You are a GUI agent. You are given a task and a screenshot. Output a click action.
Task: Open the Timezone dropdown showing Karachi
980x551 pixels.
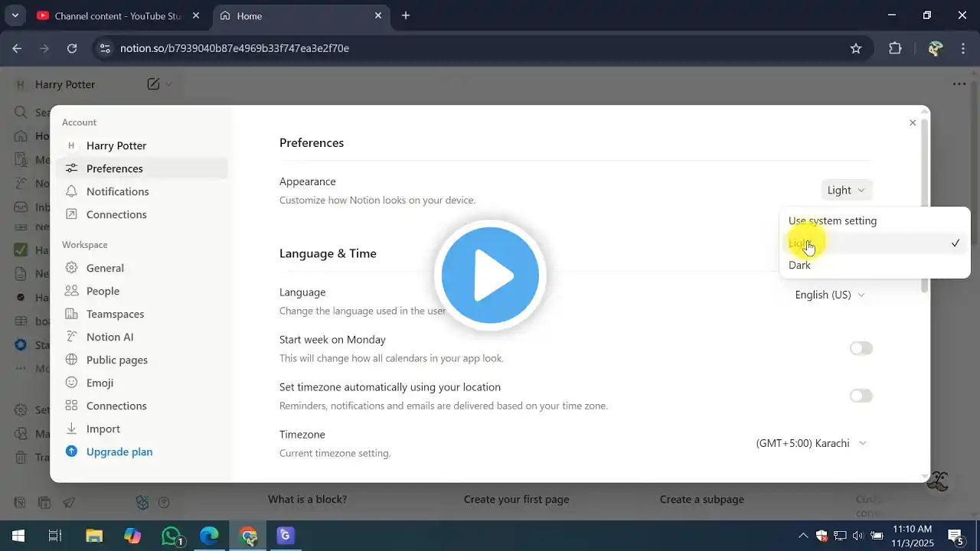click(x=811, y=443)
